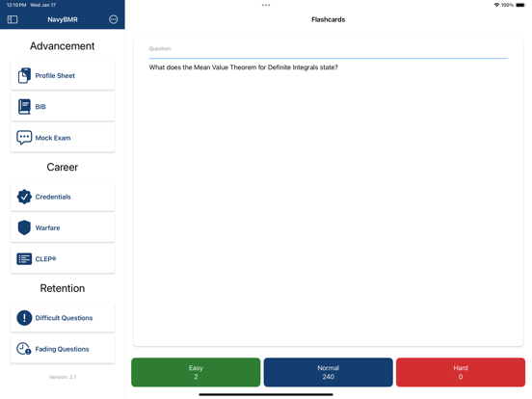This screenshot has width=532, height=399.
Task: Tap the Wi-Fi status icon
Action: 496,5
